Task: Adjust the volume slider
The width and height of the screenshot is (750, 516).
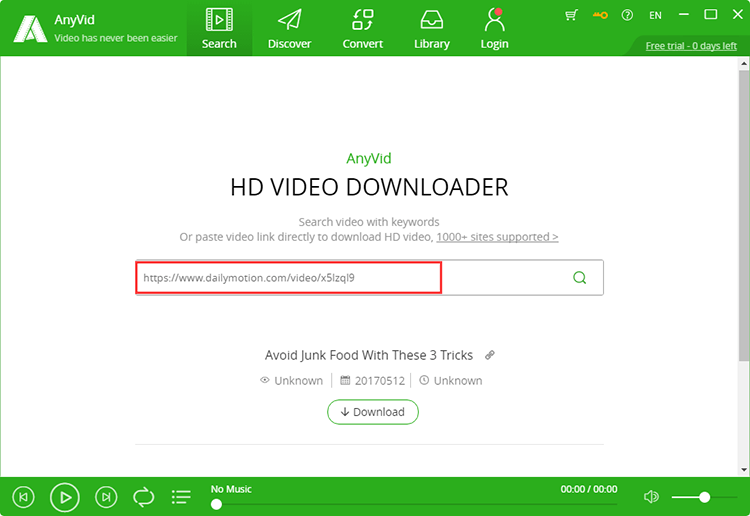Action: pos(704,497)
